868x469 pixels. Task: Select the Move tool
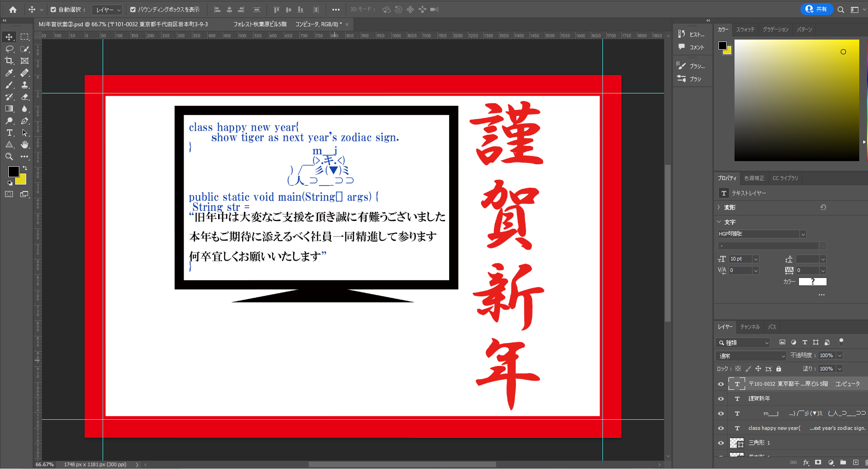pos(9,37)
